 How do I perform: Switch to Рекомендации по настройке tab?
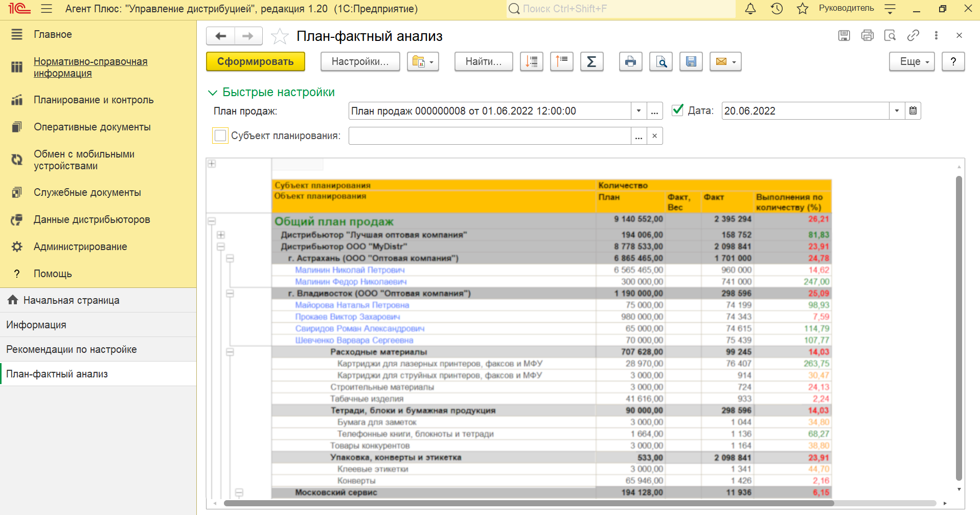pos(98,349)
